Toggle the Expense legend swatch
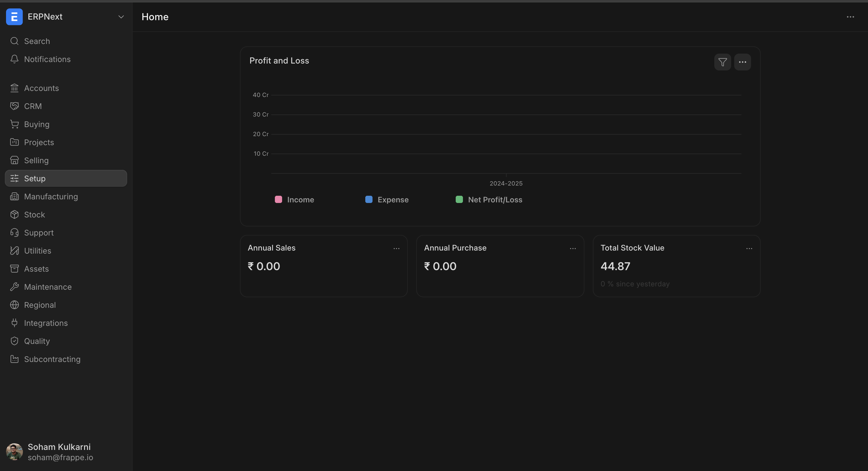This screenshot has width=868, height=471. coord(369,199)
